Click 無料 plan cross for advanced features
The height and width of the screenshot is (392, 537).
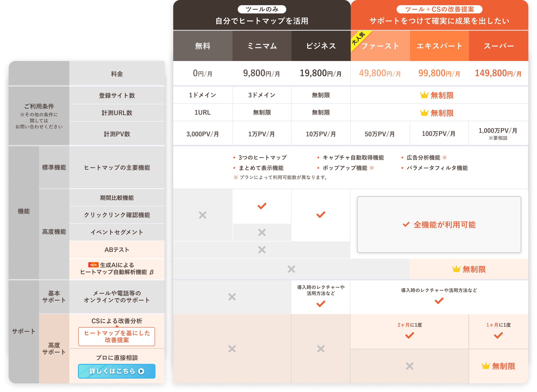pos(202,215)
